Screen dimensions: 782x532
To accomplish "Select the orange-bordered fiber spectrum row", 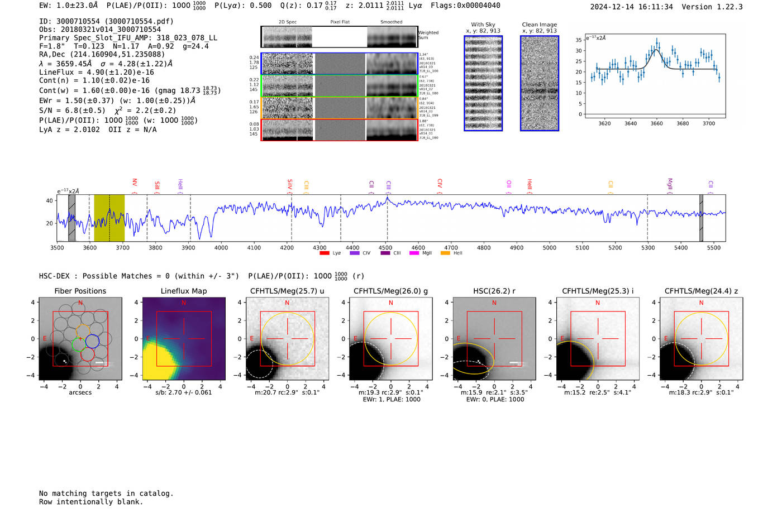I will point(340,108).
